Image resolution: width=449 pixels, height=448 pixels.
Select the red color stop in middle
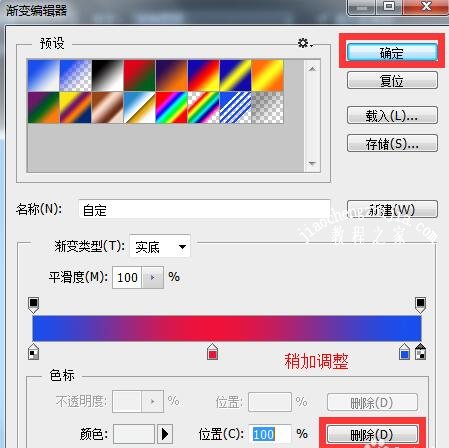click(x=212, y=352)
